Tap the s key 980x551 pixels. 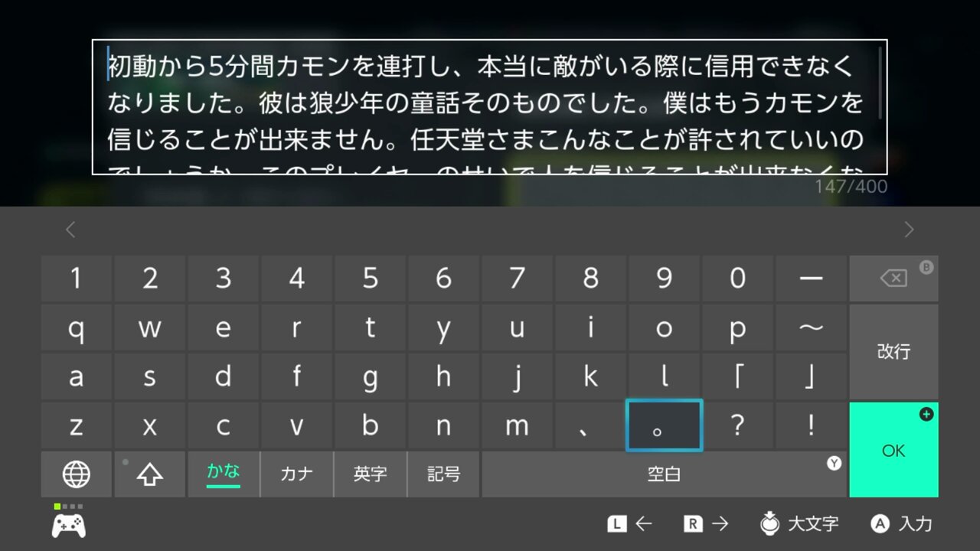150,377
